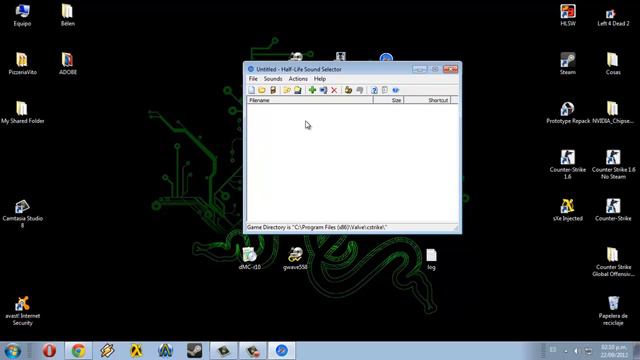Select My Shared Folder on desktop

[x=22, y=112]
